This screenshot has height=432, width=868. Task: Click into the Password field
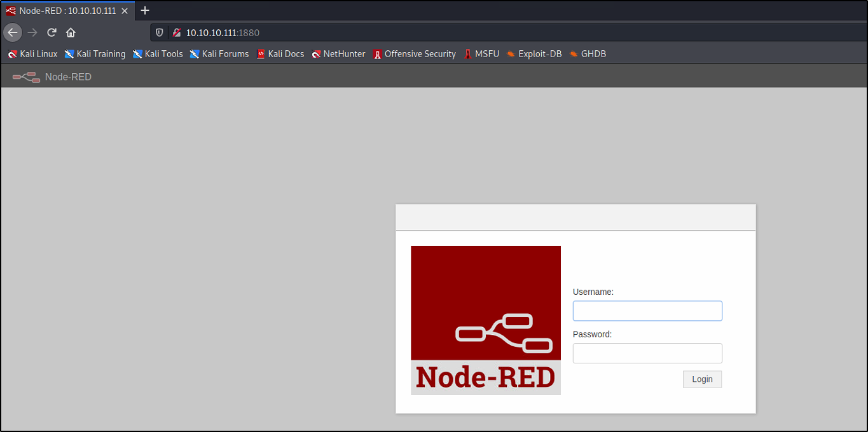647,353
